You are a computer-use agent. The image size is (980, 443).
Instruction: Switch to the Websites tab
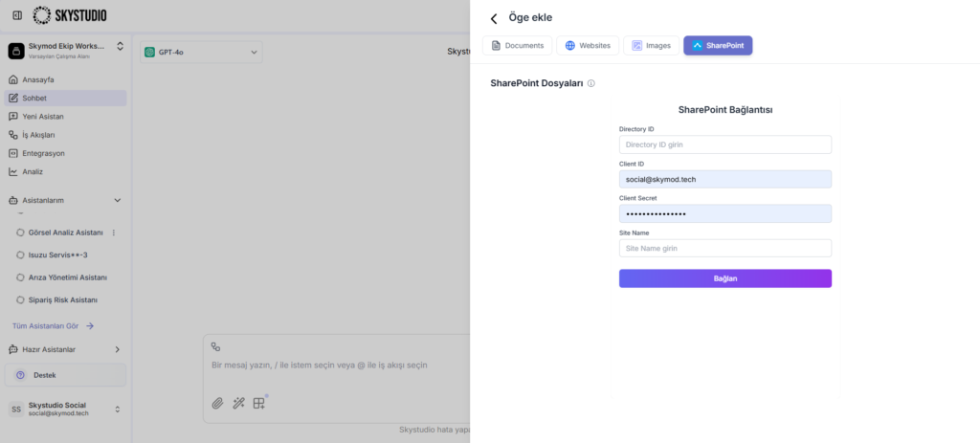pos(588,45)
